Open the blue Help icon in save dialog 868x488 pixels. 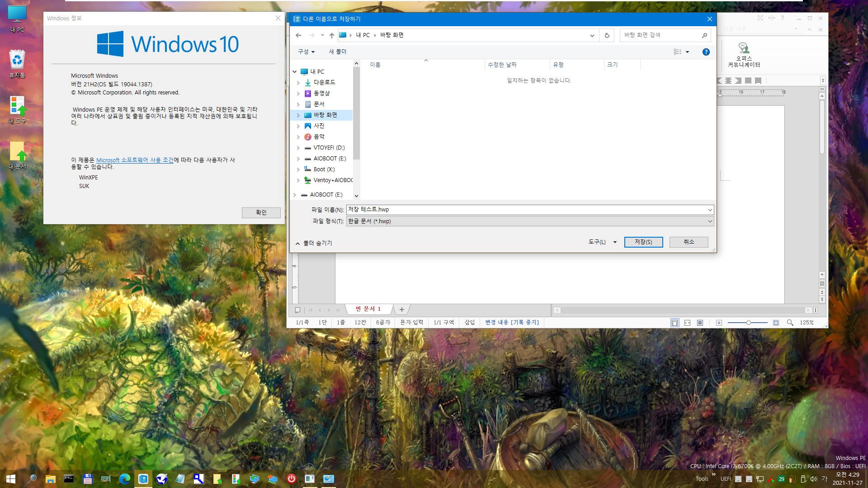(x=706, y=52)
